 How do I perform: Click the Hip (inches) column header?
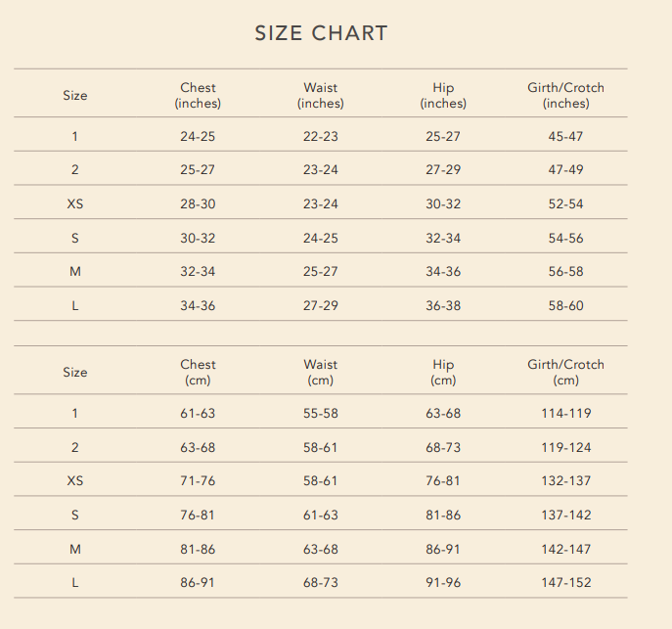click(443, 95)
